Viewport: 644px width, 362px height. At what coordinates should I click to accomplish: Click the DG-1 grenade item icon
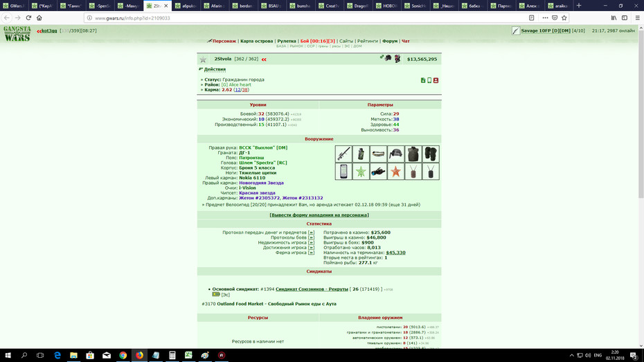click(x=361, y=154)
